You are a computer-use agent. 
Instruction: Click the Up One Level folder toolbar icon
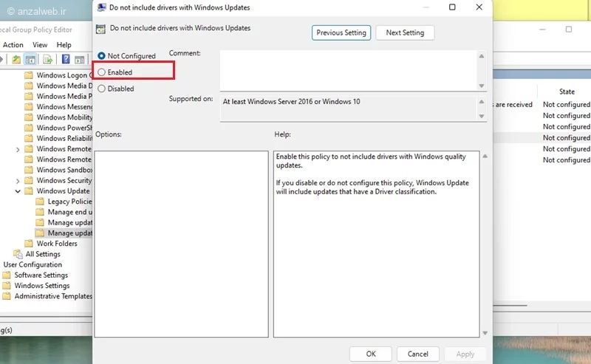pos(16,59)
